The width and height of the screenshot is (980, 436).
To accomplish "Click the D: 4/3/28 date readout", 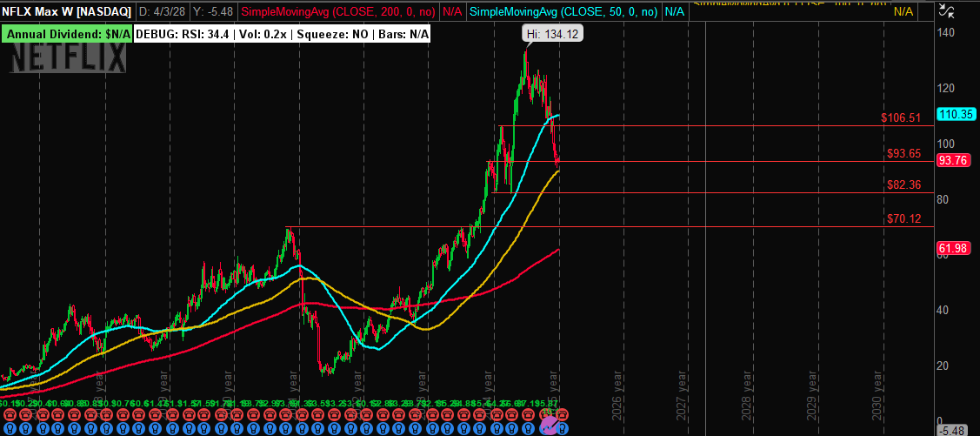I will pyautogui.click(x=163, y=12).
